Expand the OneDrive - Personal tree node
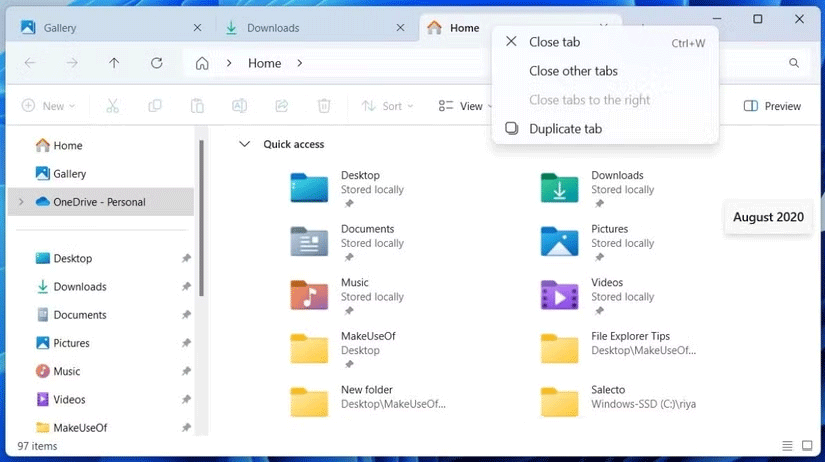This screenshot has width=825, height=462. 21,202
